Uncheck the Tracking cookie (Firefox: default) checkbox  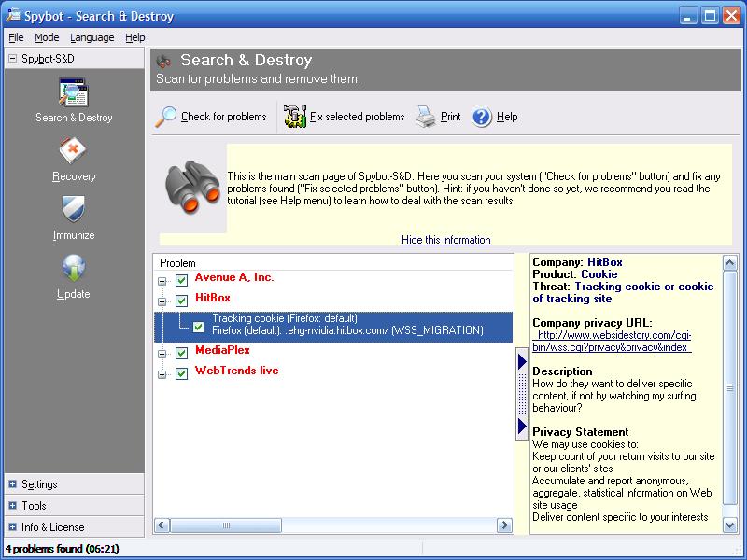199,328
